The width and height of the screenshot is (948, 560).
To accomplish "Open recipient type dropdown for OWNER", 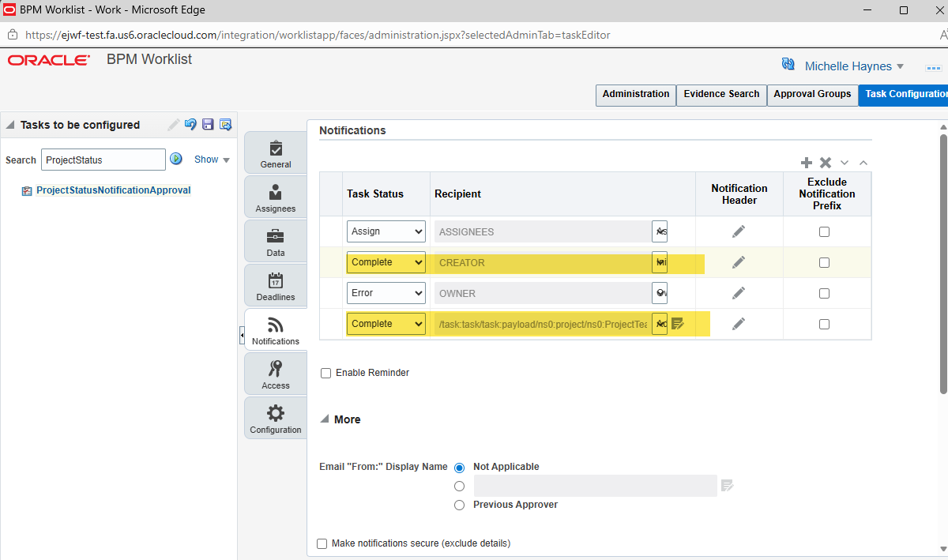I will 660,293.
